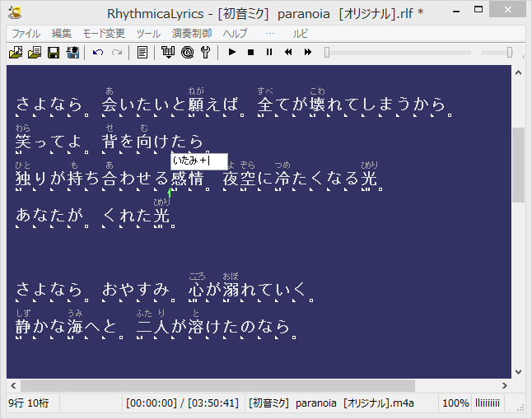The width and height of the screenshot is (532, 419).
Task: Click the horizontal scrollbar right arrow
Action: pyautogui.click(x=505, y=386)
